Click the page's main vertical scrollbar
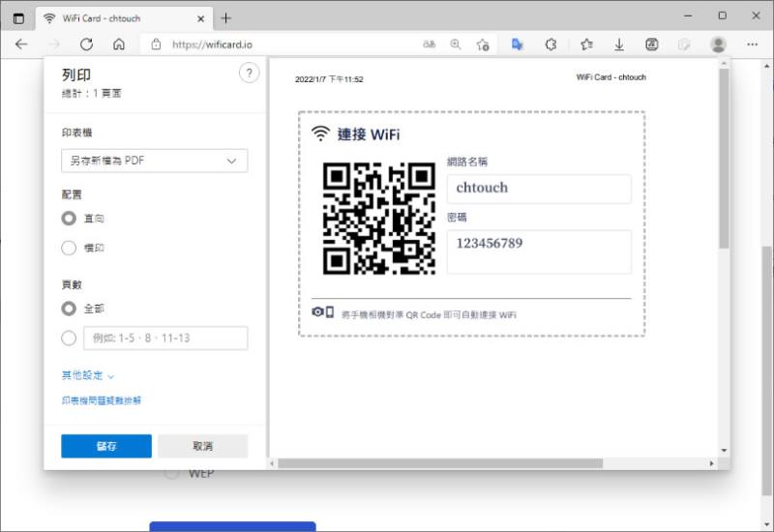The image size is (774, 532). tap(766, 370)
